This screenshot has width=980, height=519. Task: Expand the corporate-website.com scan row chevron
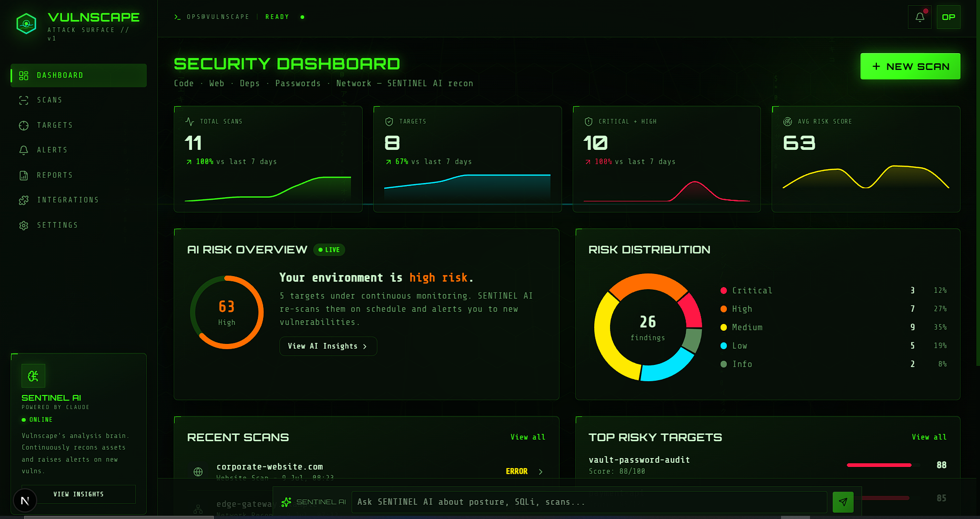(541, 472)
